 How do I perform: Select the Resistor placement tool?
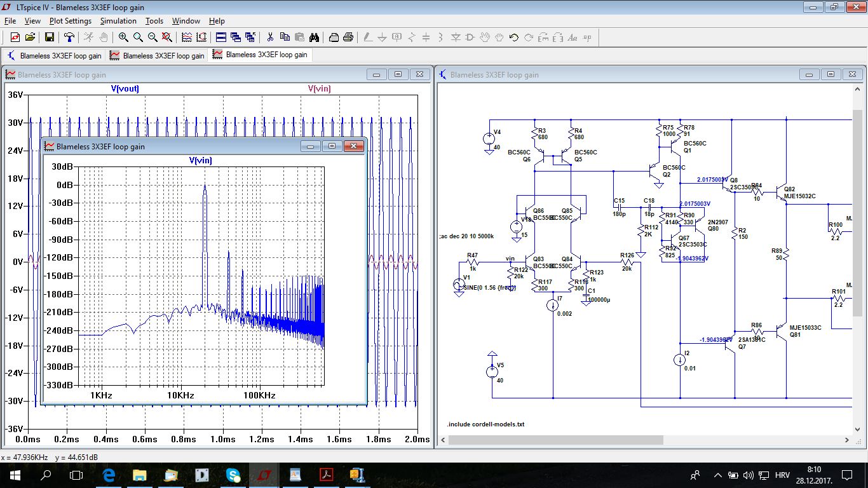click(412, 37)
